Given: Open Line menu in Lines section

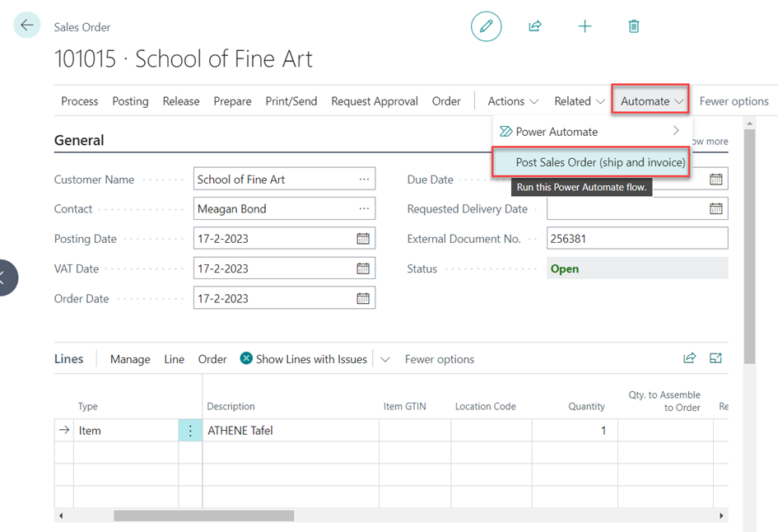Looking at the screenshot, I should [x=175, y=359].
